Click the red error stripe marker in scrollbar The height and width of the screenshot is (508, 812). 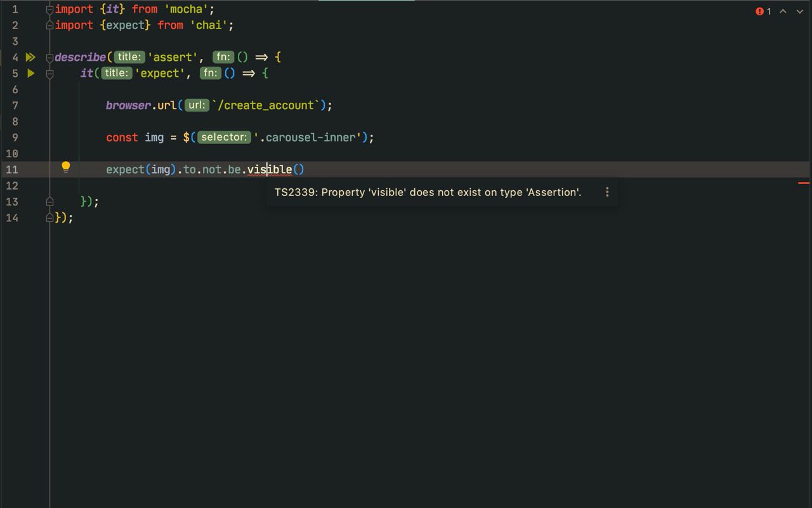click(804, 183)
